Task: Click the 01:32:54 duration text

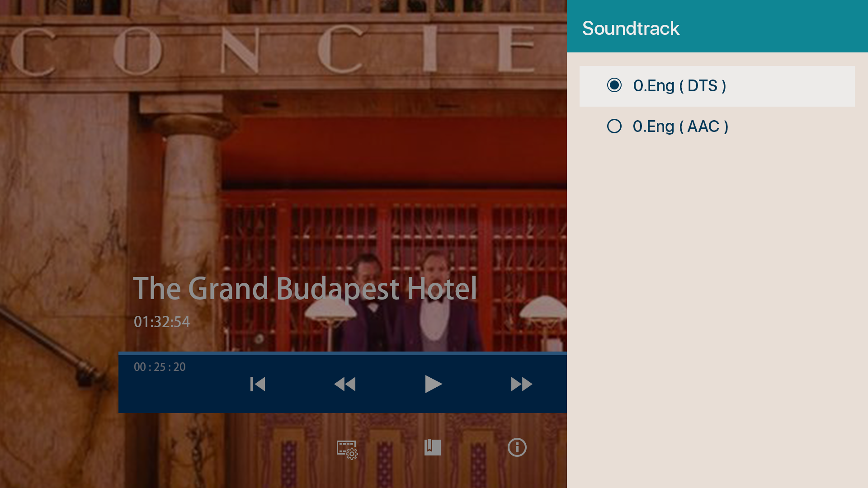Action: click(x=162, y=322)
